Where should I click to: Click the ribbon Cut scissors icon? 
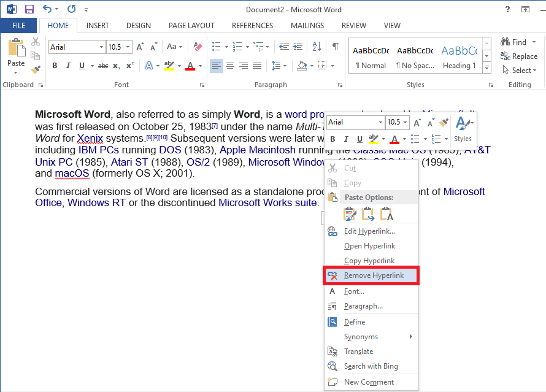[x=35, y=42]
